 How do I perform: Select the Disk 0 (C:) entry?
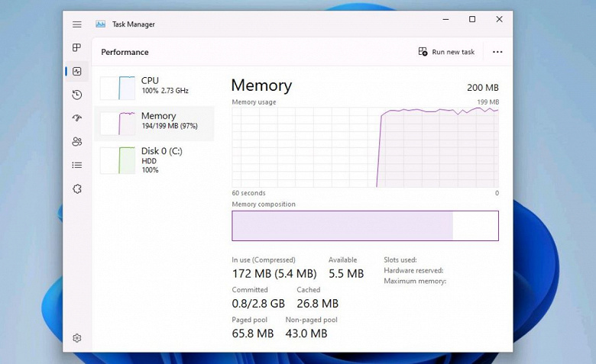click(x=154, y=160)
